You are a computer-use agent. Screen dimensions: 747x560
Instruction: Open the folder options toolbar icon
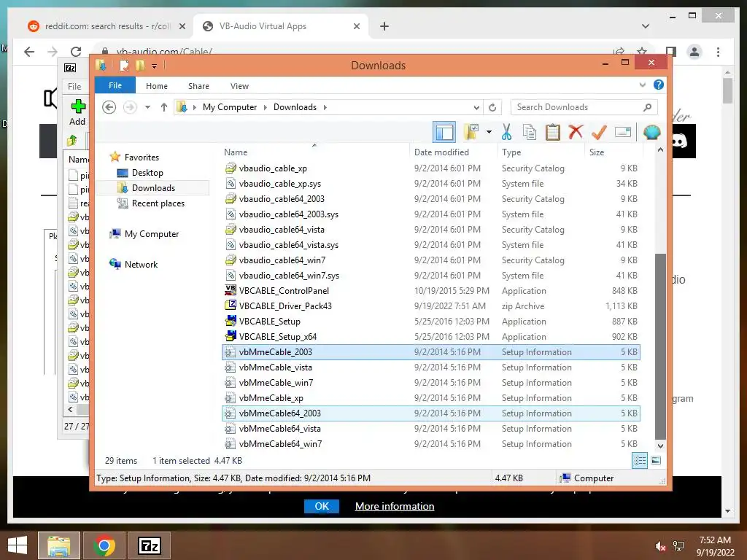pos(471,132)
